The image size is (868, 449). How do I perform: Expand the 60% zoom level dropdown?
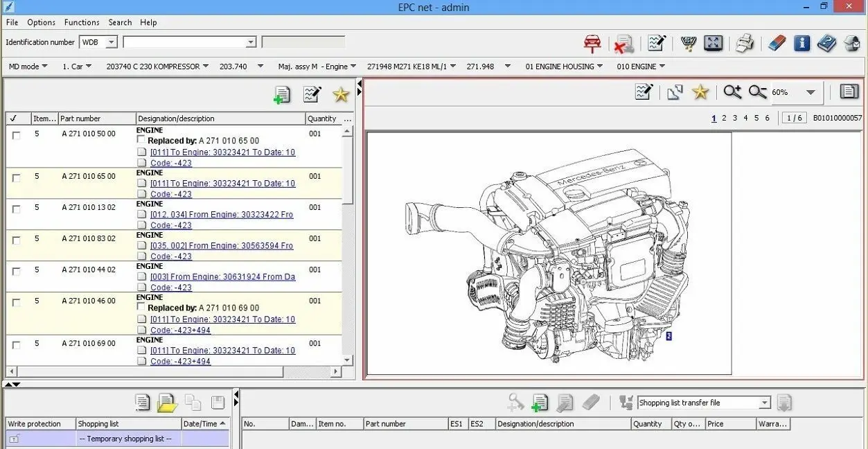811,93
